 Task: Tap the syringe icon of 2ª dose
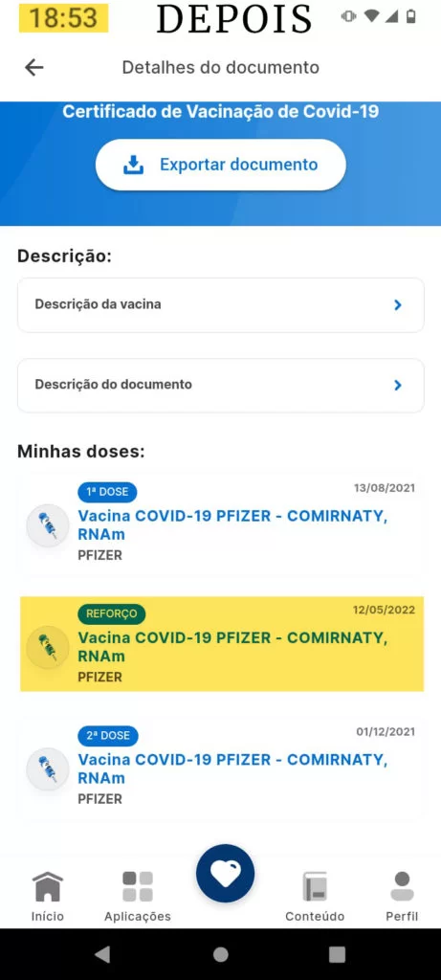48,769
